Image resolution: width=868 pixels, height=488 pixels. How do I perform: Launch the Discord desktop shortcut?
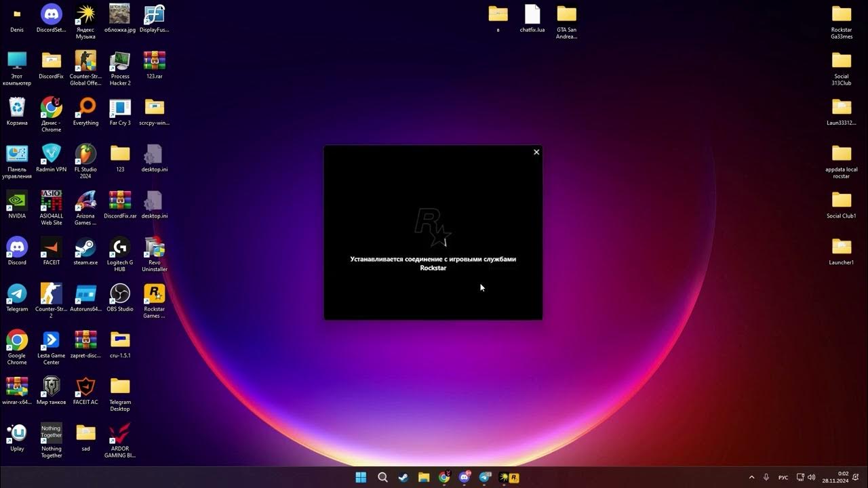17,251
